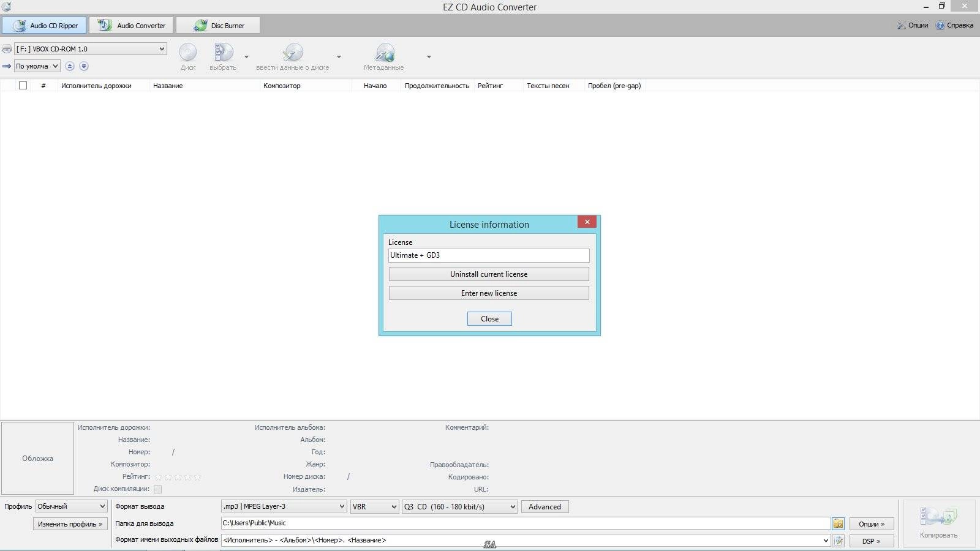Click the output folder path field
Screen dimensions: 980x551
coord(526,523)
